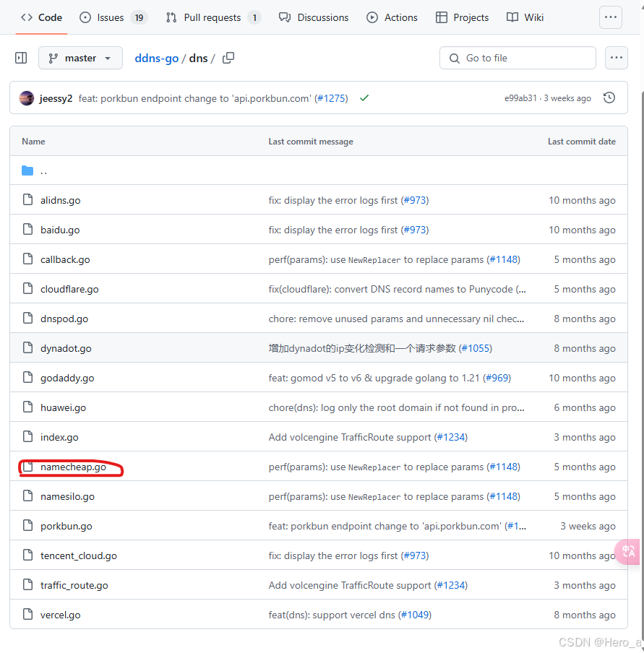Focus the Go to file search field
This screenshot has width=644, height=653.
point(518,58)
